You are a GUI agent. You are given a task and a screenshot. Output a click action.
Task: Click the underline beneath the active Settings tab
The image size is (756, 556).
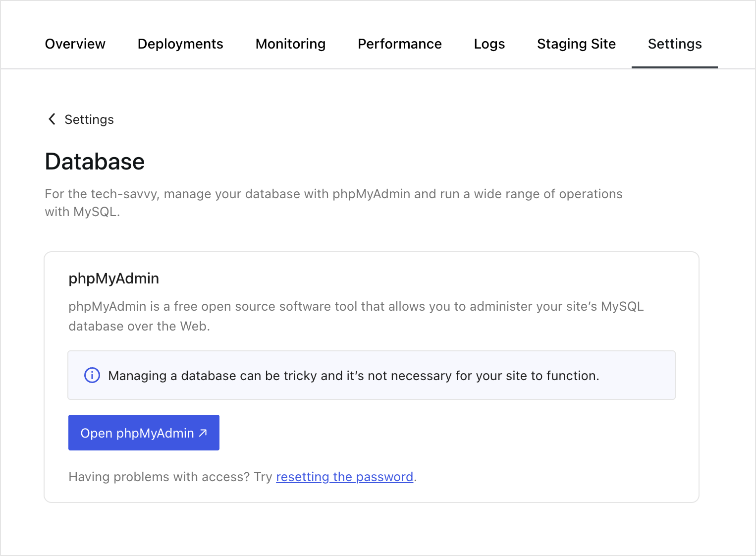tap(674, 67)
